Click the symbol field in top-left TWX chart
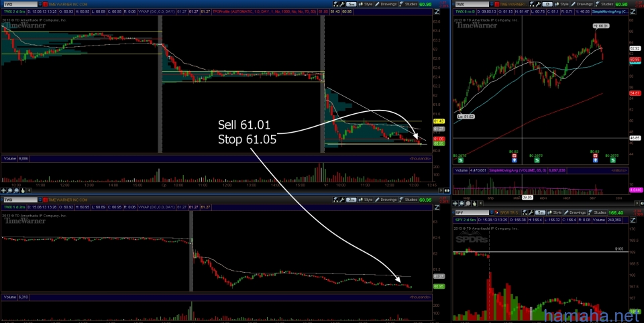Viewport: 644px width, 323px height. point(21,4)
